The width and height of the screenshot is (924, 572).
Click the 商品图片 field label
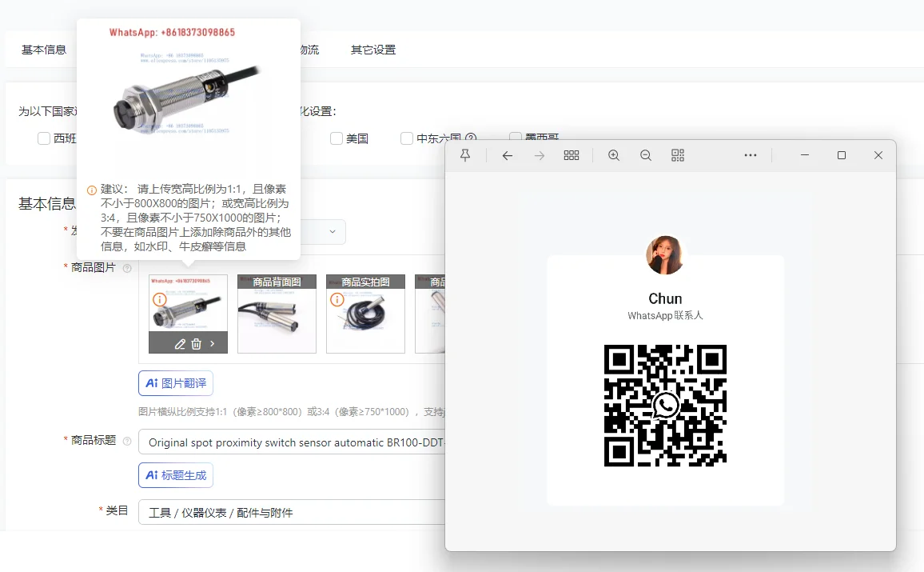pos(93,268)
